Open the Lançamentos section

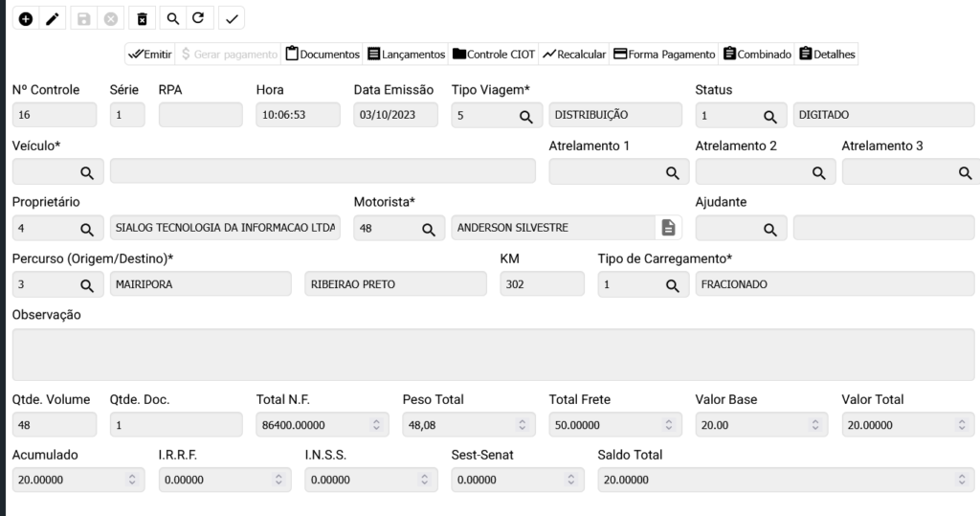406,55
